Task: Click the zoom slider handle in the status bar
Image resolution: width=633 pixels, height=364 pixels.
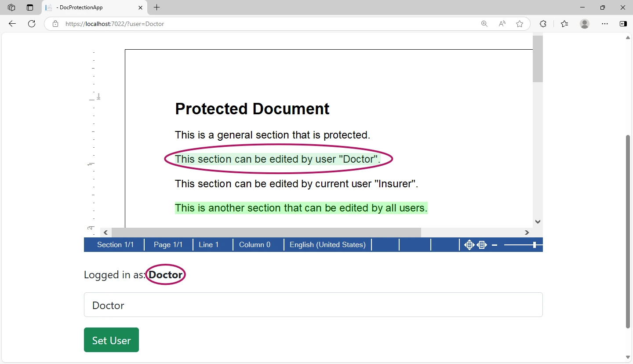Action: [535, 245]
